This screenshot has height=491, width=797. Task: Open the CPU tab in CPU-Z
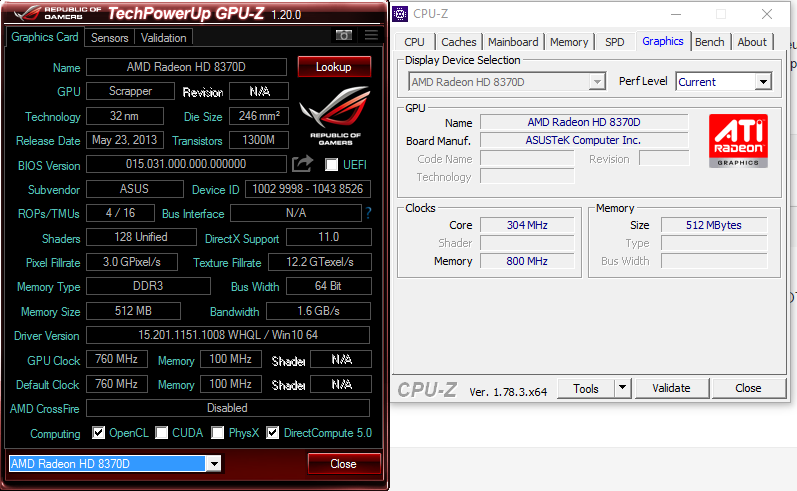pos(414,42)
